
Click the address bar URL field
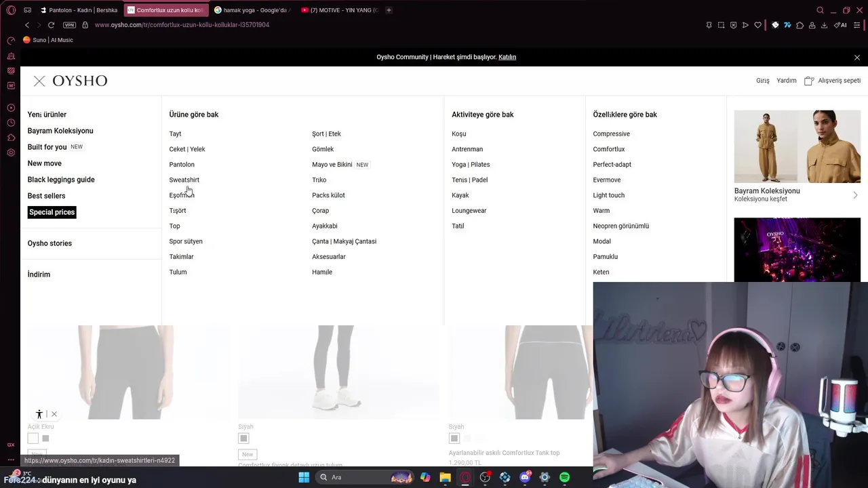[182, 25]
